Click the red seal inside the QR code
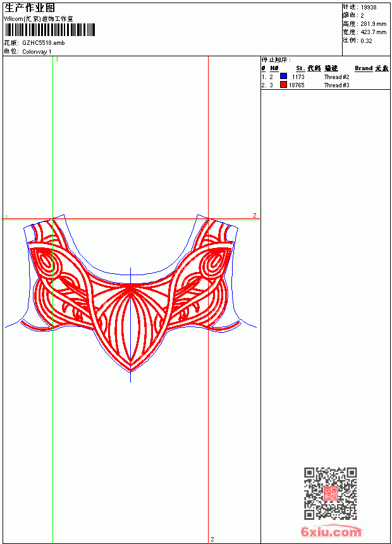This screenshot has width=392, height=544. point(330,493)
